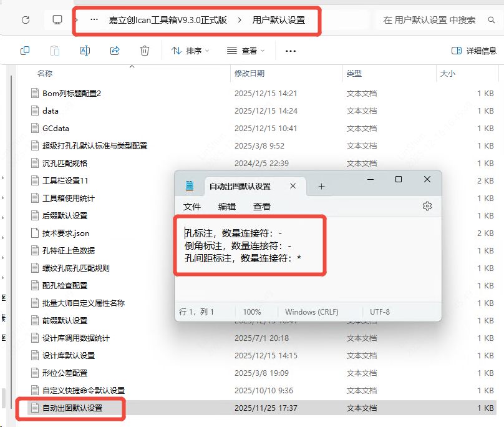The height and width of the screenshot is (427, 504).
Task: Open Notepad settings gear icon
Action: tap(427, 206)
